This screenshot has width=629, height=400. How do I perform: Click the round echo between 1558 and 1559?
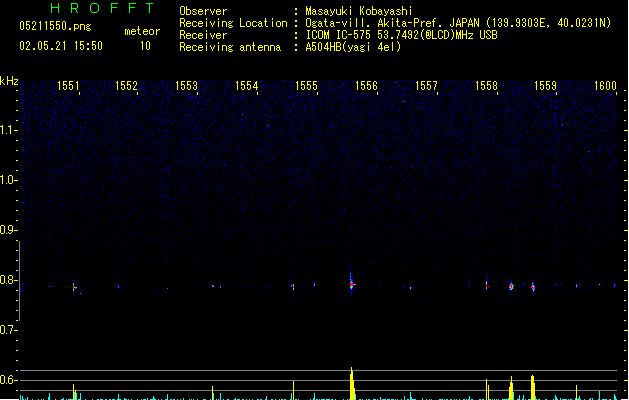(x=511, y=286)
